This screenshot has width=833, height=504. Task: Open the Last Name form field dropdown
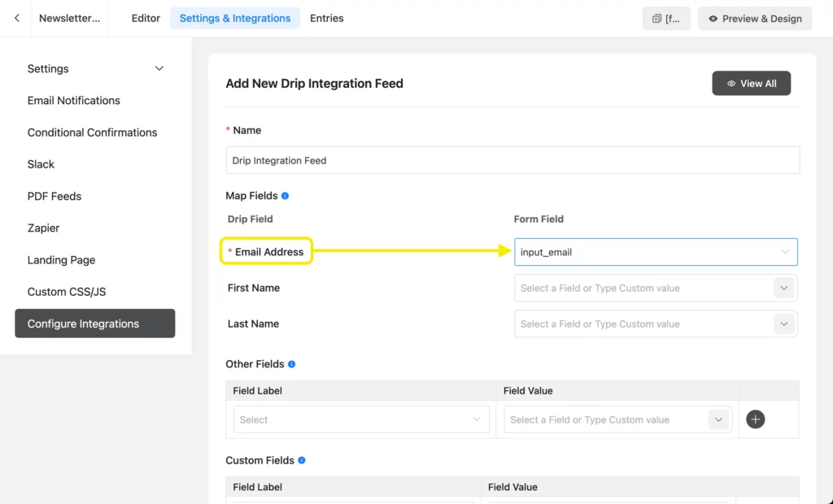tap(656, 324)
